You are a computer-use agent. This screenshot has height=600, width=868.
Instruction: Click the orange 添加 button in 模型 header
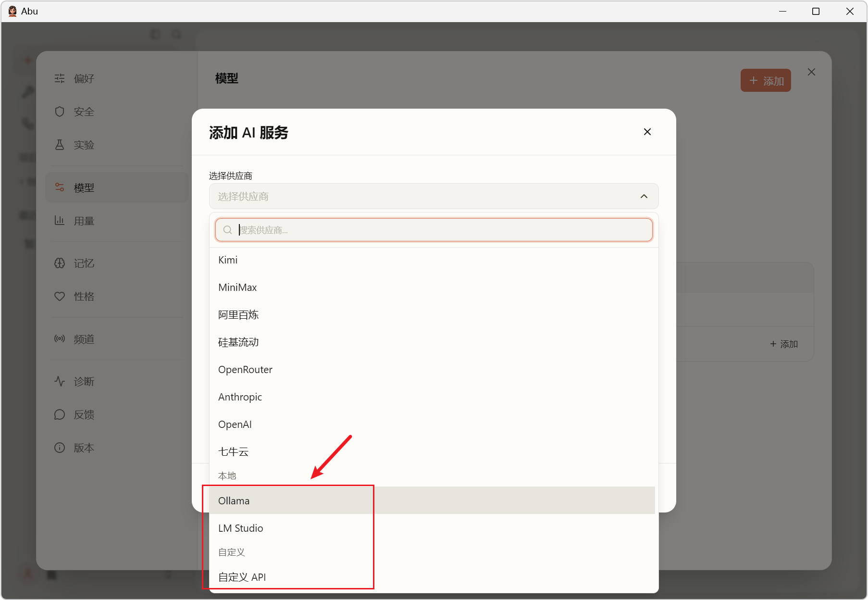coord(766,80)
